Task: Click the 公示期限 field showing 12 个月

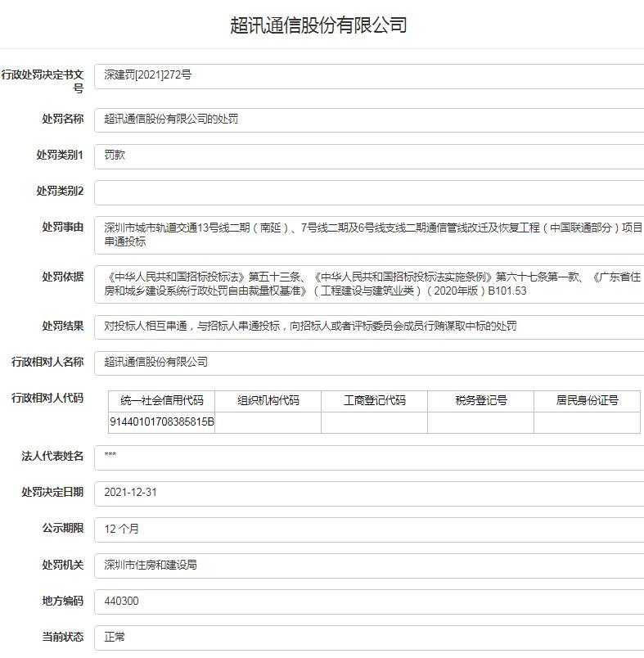Action: (x=369, y=530)
